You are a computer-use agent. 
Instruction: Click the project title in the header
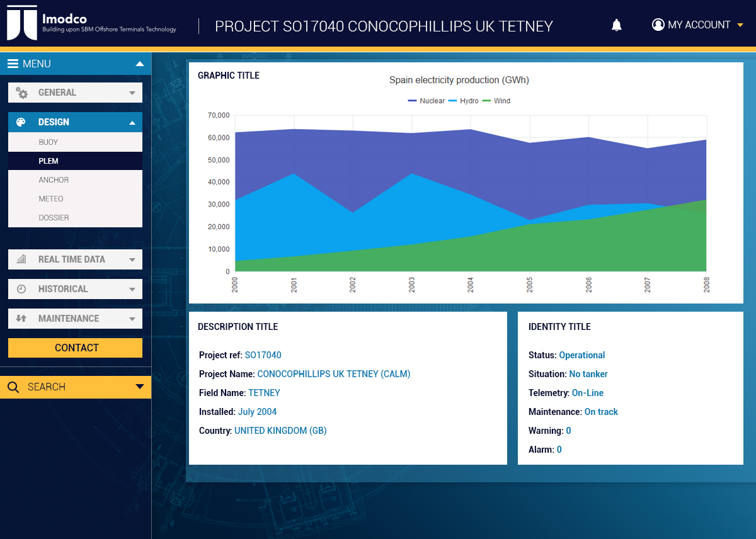pyautogui.click(x=384, y=26)
